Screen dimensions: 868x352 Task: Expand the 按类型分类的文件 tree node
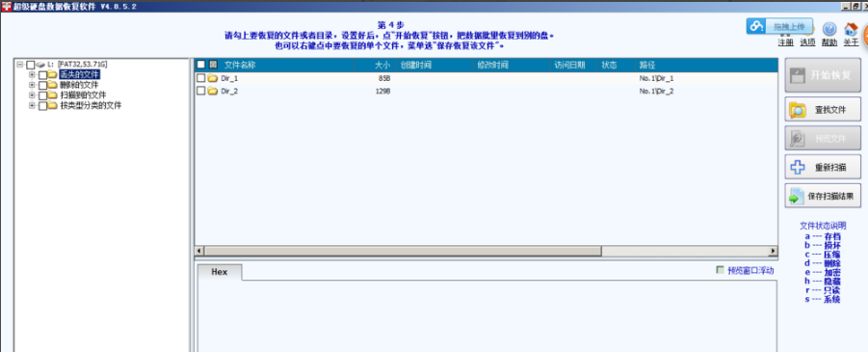(x=32, y=105)
